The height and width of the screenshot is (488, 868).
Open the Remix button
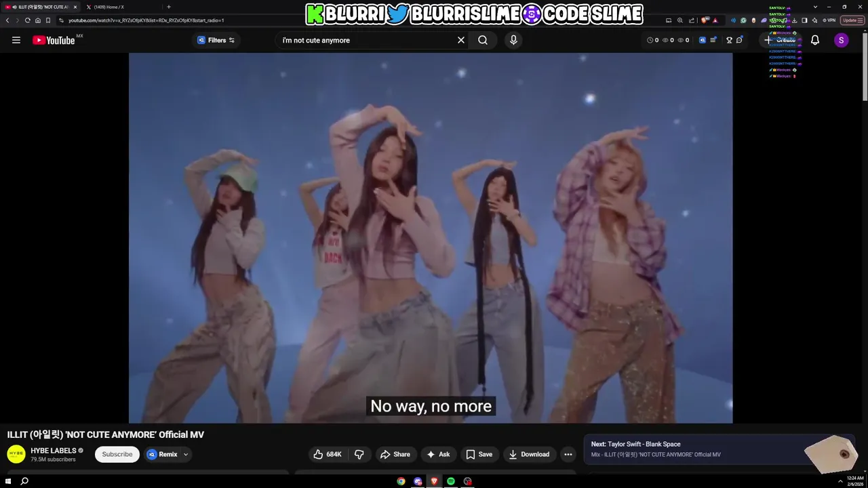162,454
